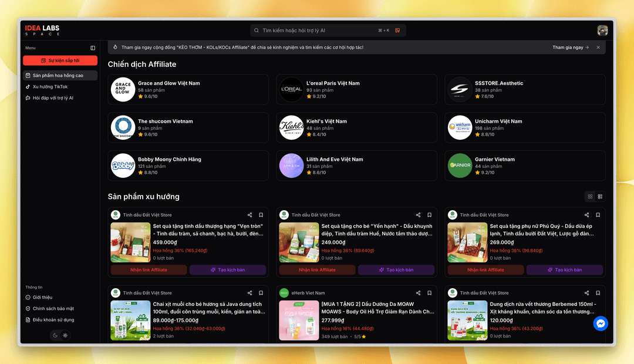634x364 pixels.
Task: Bookmark the MOAW body oil product
Action: (429, 293)
